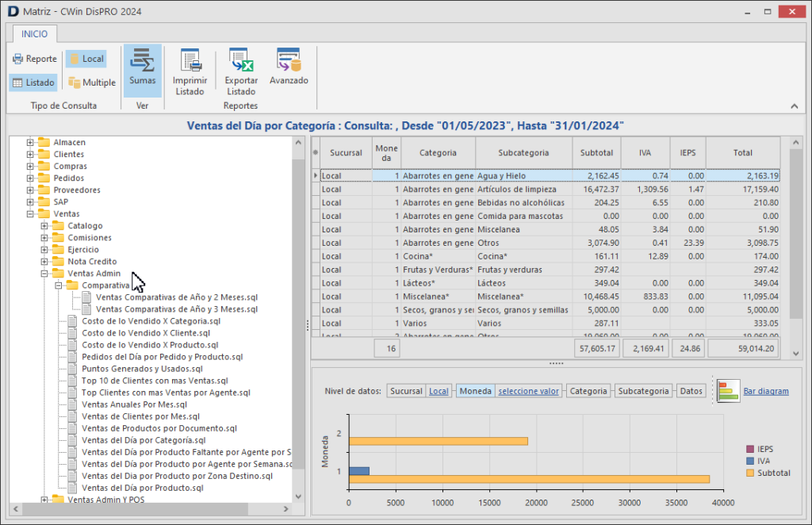Screen dimensions: 812x525
Task: Select the Reporte query type
Action: click(x=34, y=59)
